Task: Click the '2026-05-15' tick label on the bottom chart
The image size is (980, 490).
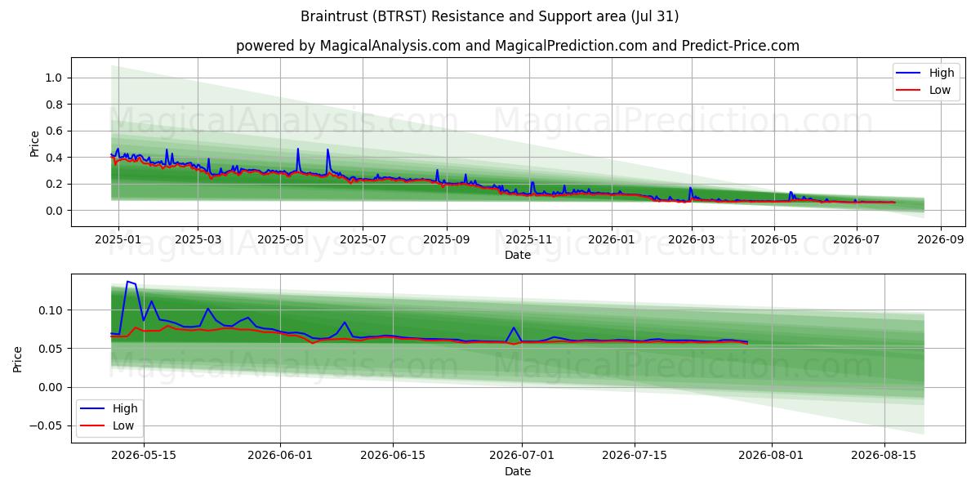Action: click(x=144, y=456)
